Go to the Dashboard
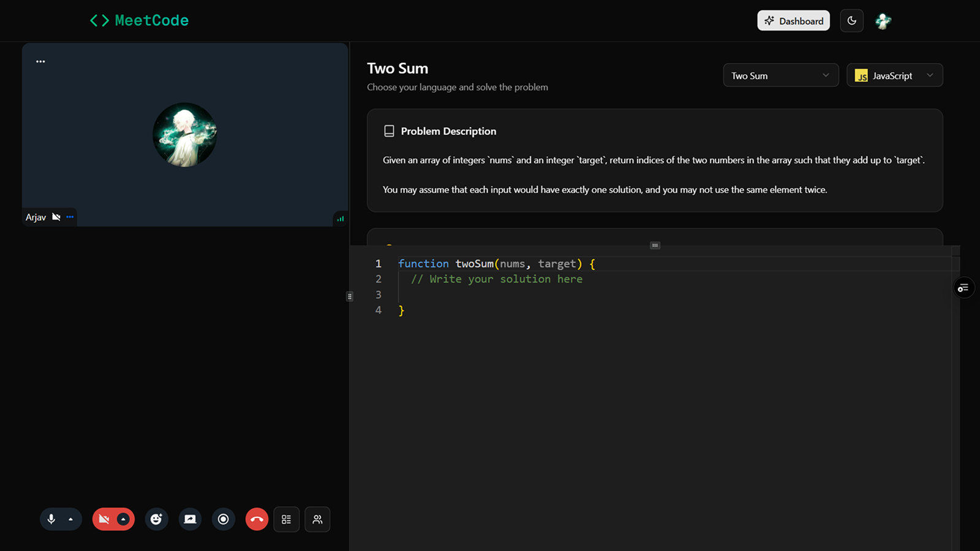 [x=793, y=20]
